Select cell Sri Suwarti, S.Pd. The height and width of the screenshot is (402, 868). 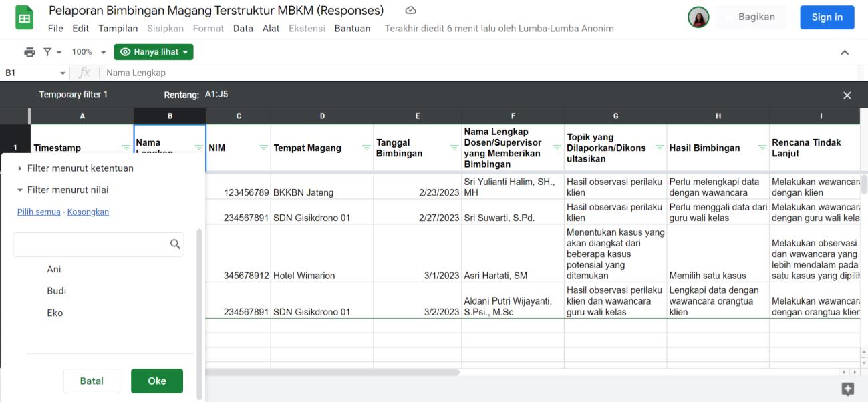[x=513, y=212]
